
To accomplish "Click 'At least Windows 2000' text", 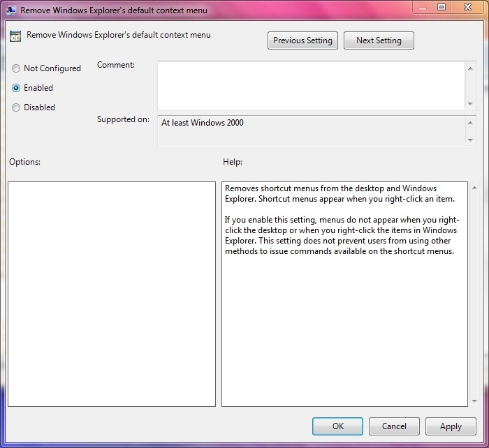I will [x=203, y=123].
